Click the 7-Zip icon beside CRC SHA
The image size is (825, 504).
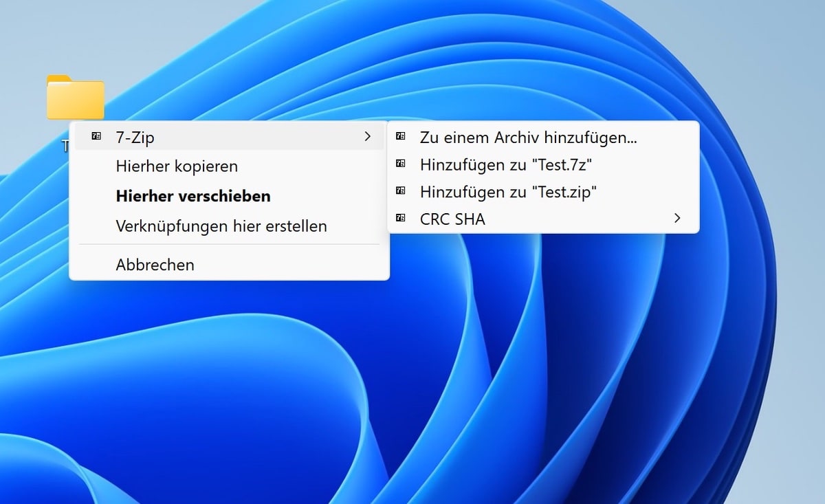pyautogui.click(x=401, y=219)
